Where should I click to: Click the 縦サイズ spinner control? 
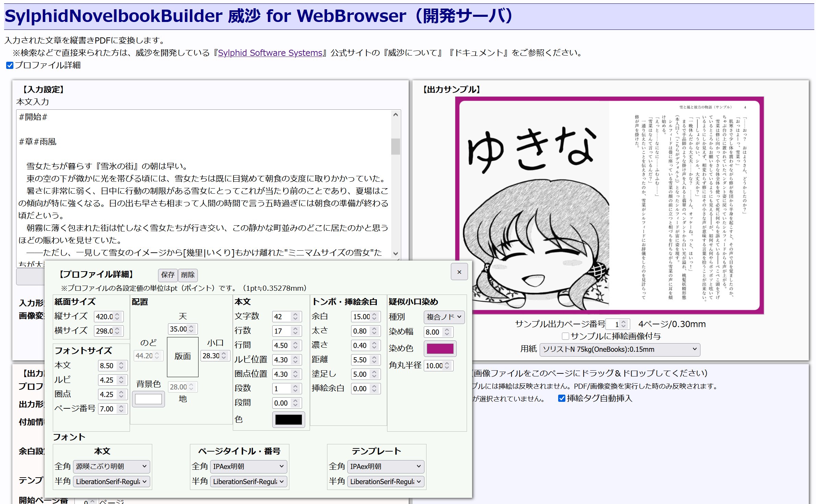[117, 316]
